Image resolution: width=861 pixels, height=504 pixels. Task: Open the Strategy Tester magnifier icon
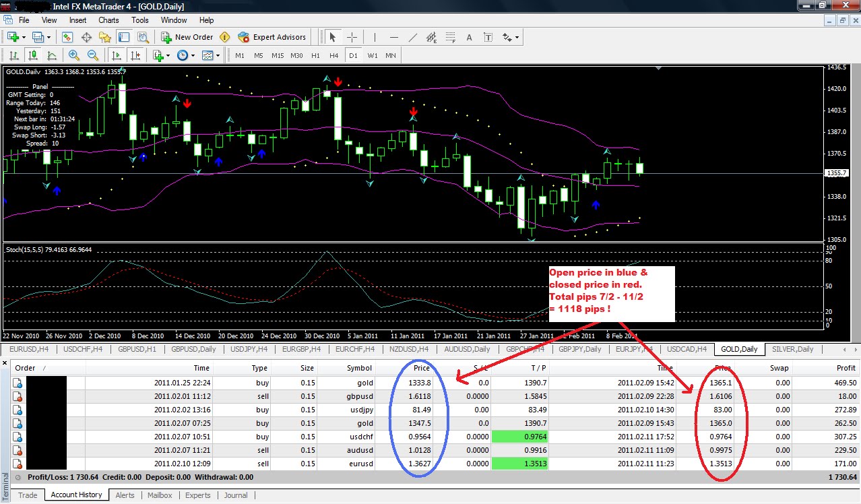pyautogui.click(x=143, y=37)
